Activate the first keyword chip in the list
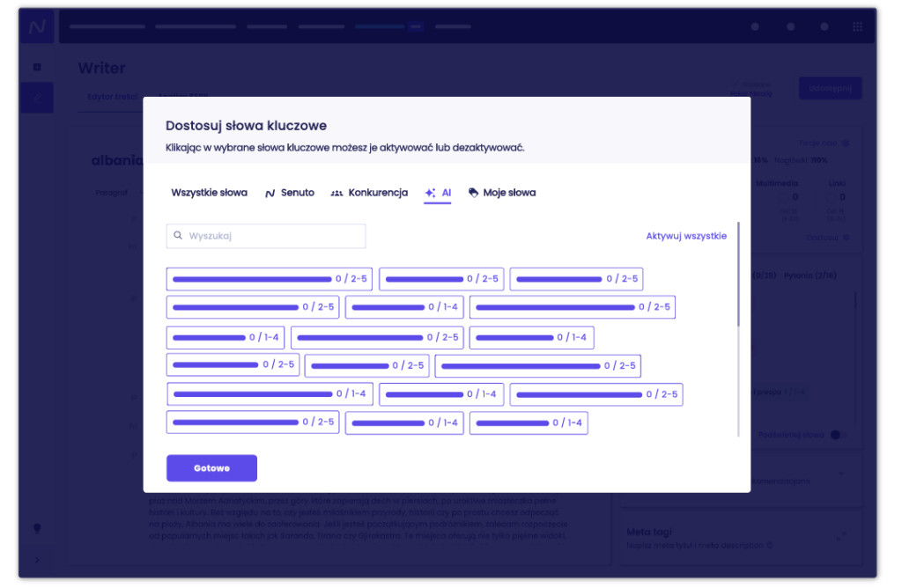 [269, 279]
